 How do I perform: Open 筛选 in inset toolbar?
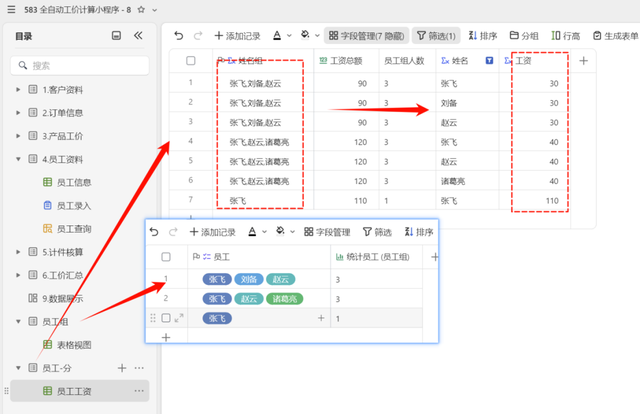[377, 232]
